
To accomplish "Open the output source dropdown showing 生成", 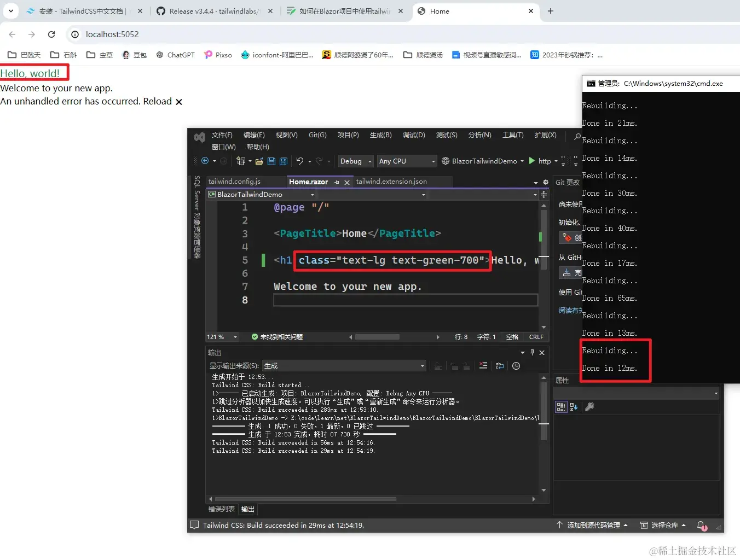I will (344, 366).
